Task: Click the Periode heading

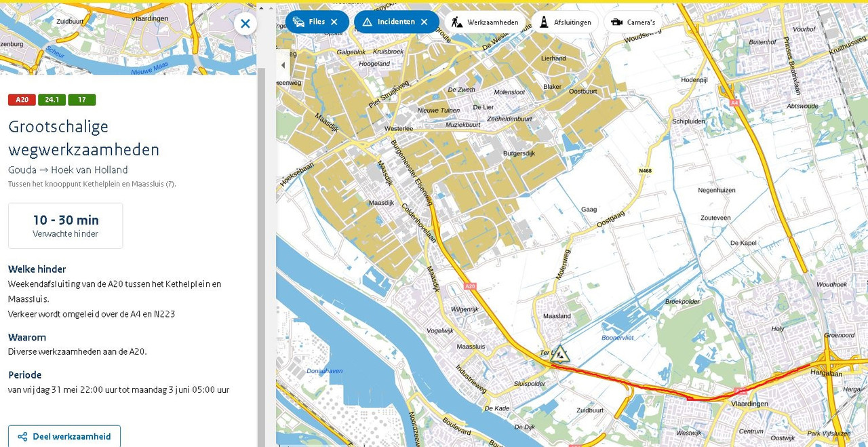Action: click(x=25, y=375)
